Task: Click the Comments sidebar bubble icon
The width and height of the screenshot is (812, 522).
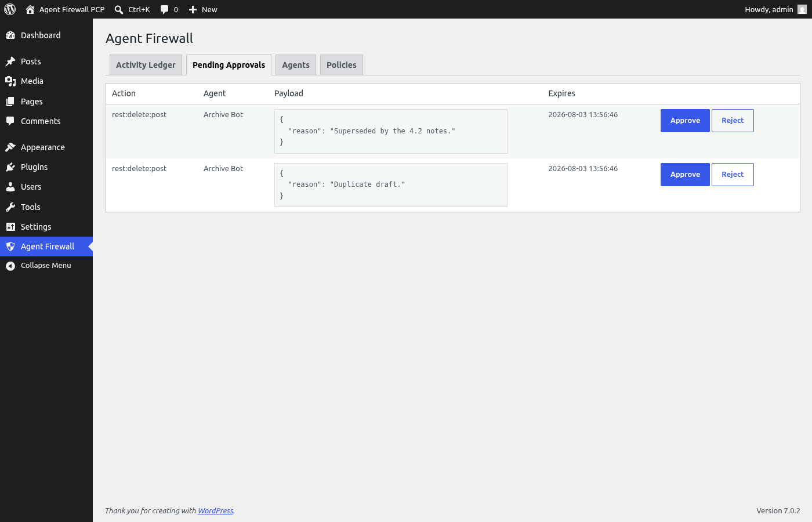Action: tap(10, 121)
